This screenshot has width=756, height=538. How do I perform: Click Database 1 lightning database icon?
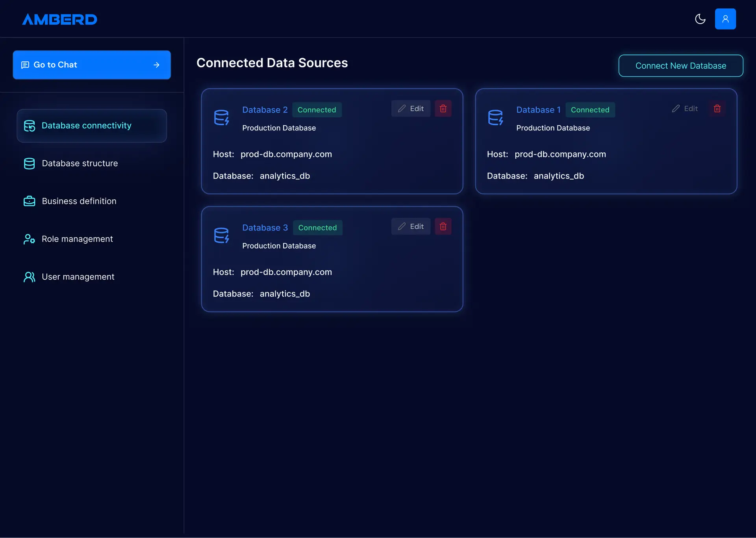(x=495, y=117)
